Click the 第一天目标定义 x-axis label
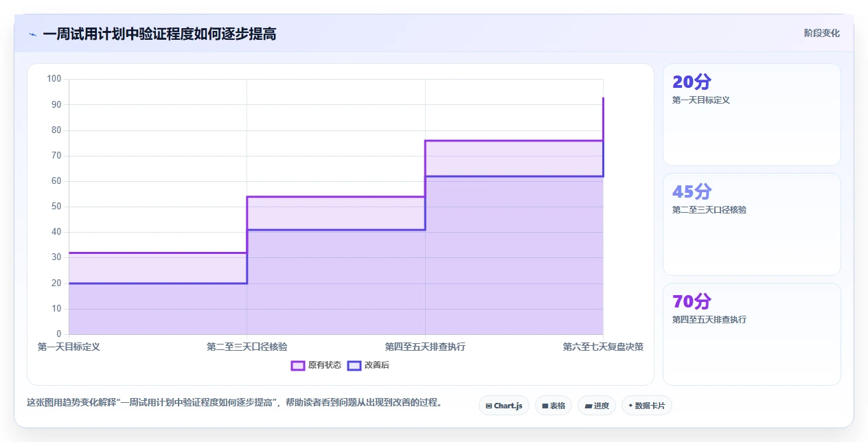This screenshot has width=868, height=442. 69,347
